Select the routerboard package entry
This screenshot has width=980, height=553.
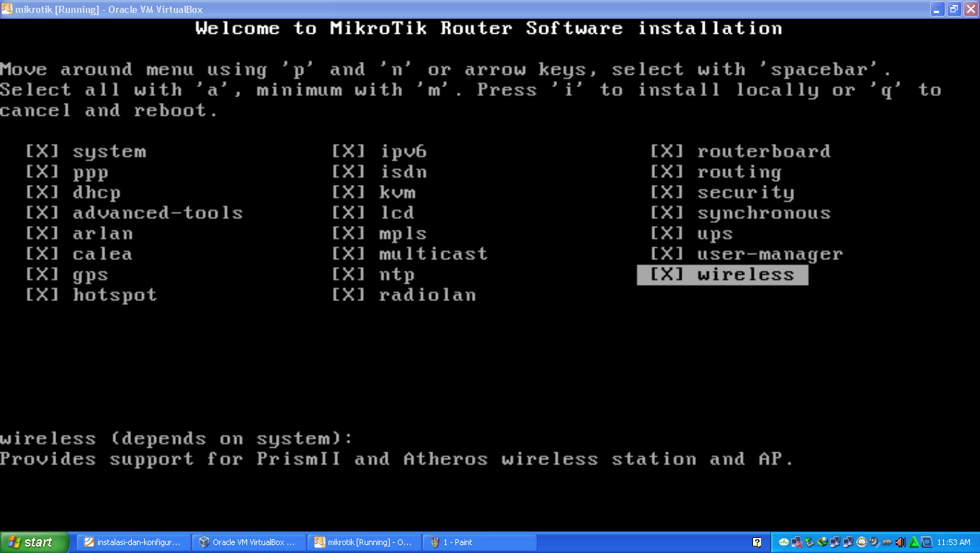click(x=741, y=152)
